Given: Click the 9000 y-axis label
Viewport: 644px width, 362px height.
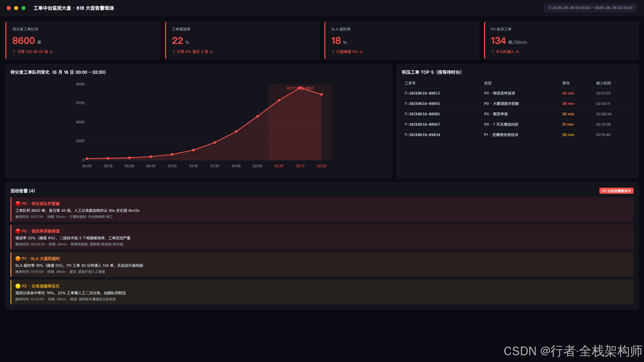Looking at the screenshot, I should (80, 84).
